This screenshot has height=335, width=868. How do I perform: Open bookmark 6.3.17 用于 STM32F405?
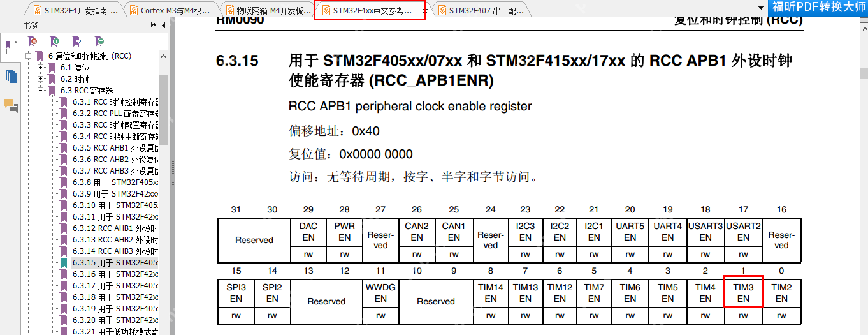(x=115, y=286)
